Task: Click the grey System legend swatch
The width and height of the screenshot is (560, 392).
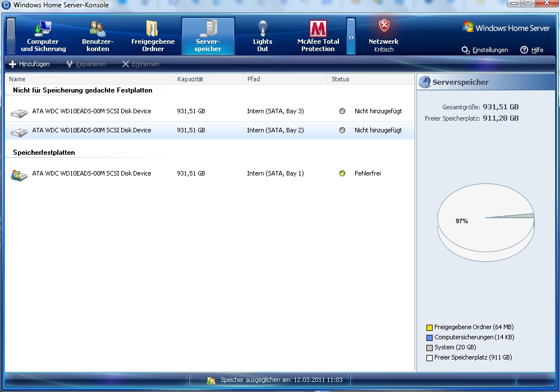Action: coord(429,348)
